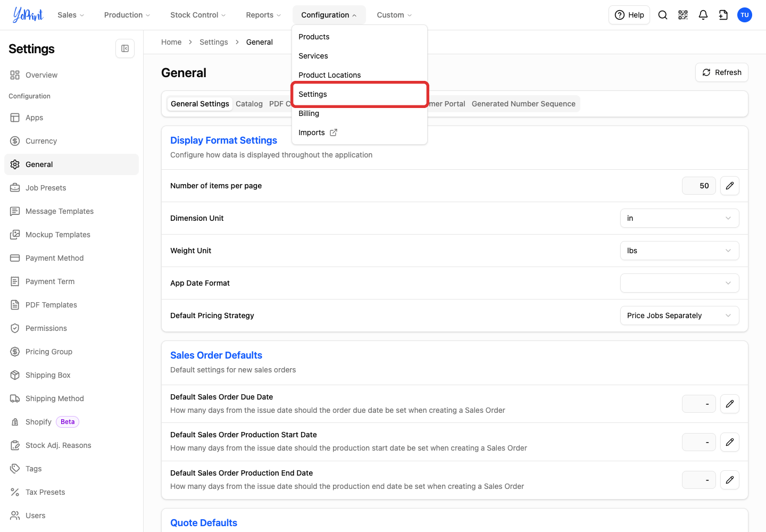
Task: Open Shipping Box settings
Action: point(71,375)
